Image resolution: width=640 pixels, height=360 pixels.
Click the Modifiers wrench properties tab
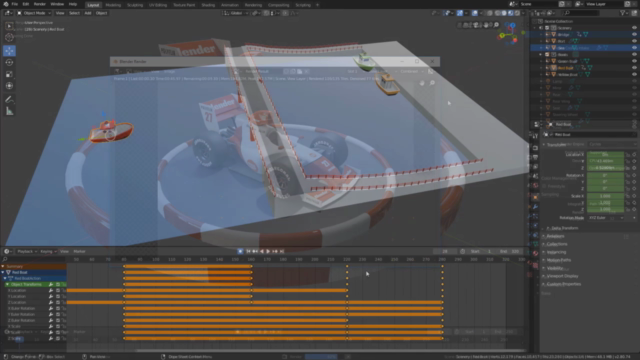point(535,207)
